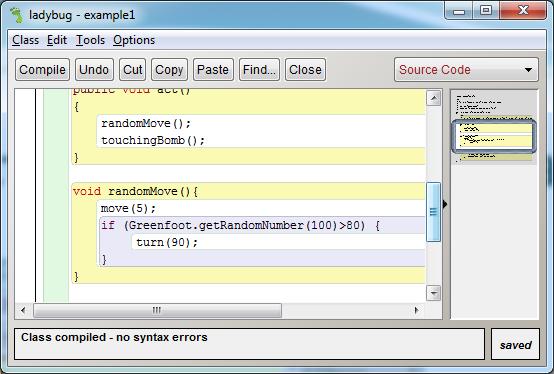554x374 pixels.
Task: Click the Paste button
Action: (213, 70)
